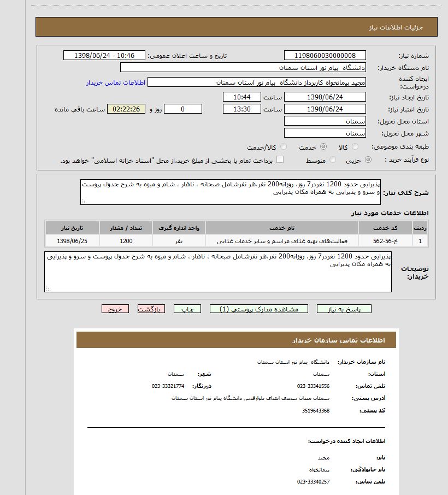Click the 'شرح کلي نیاز' description text area

pyautogui.click(x=230, y=192)
